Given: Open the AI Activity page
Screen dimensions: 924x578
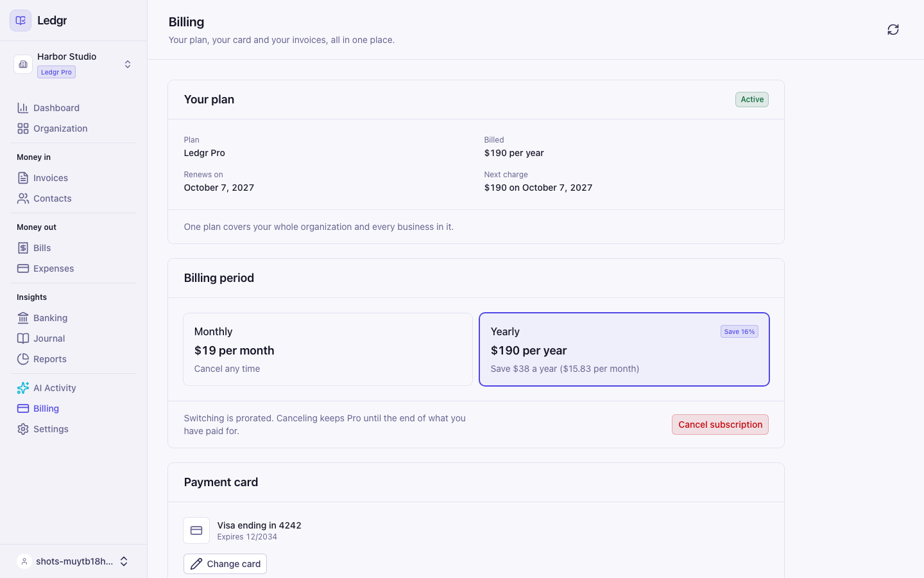Looking at the screenshot, I should pyautogui.click(x=74, y=388).
